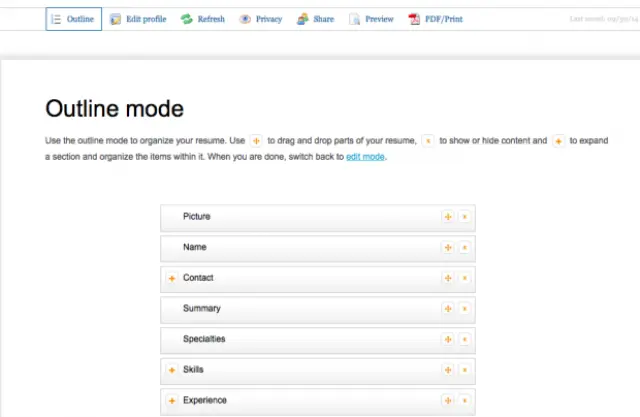640x417 pixels.
Task: Select the Outline tab
Action: coord(74,19)
